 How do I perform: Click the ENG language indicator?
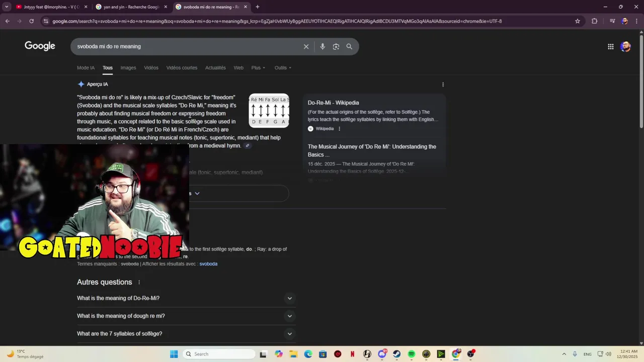click(x=587, y=354)
